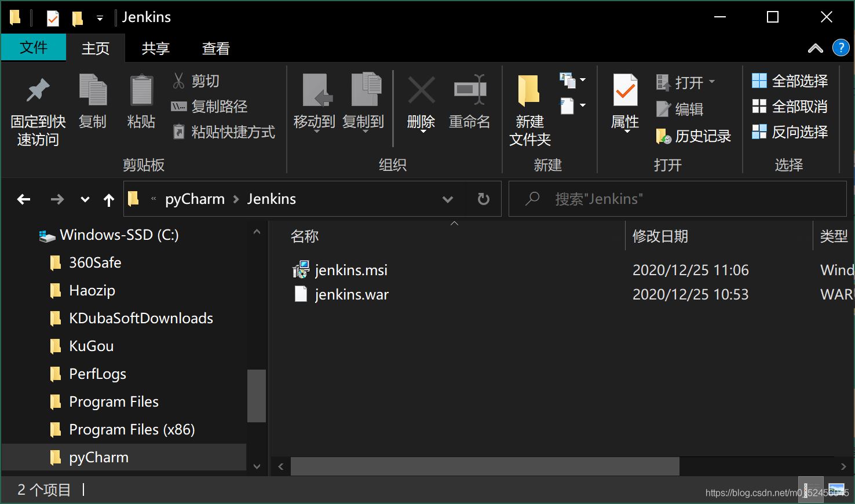This screenshot has height=504, width=855.
Task: Collapse the ribbon using the chevron arrow
Action: 816,48
